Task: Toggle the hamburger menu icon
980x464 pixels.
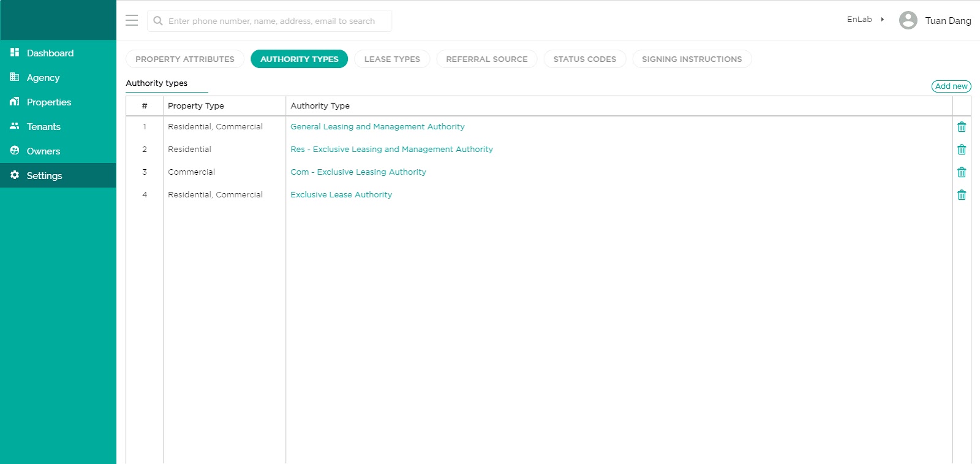Action: tap(132, 20)
